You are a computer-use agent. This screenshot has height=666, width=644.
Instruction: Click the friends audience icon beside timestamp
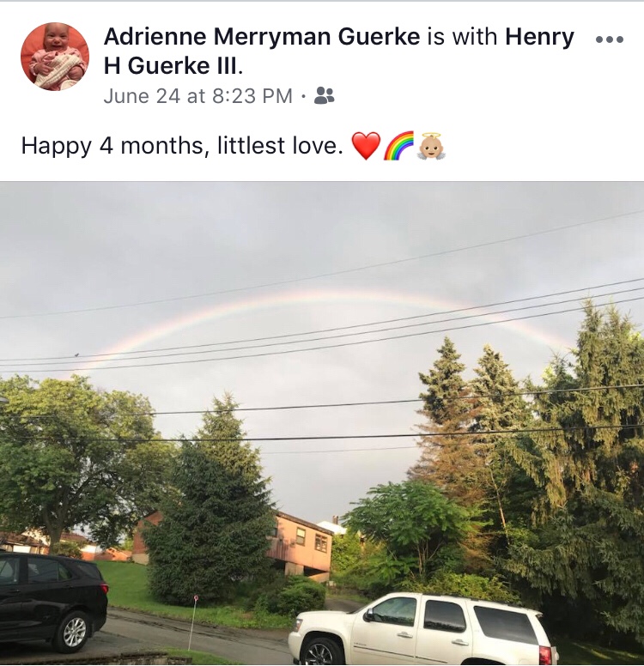324,95
